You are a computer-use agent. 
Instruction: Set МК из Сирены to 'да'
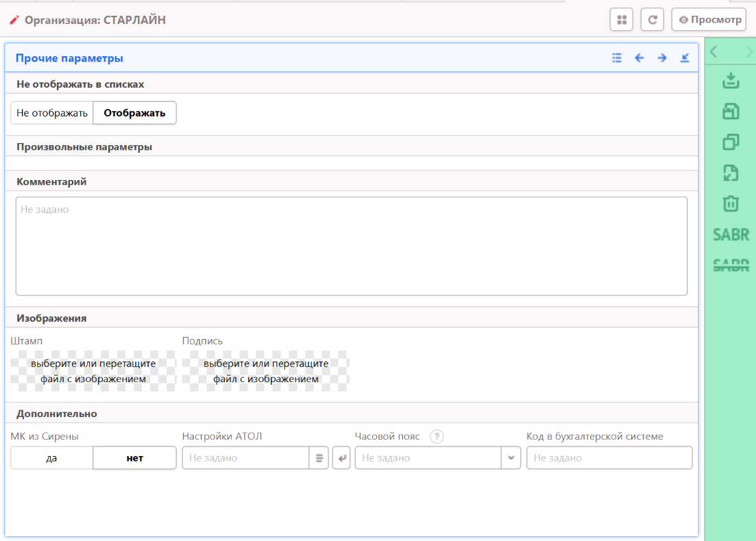51,458
